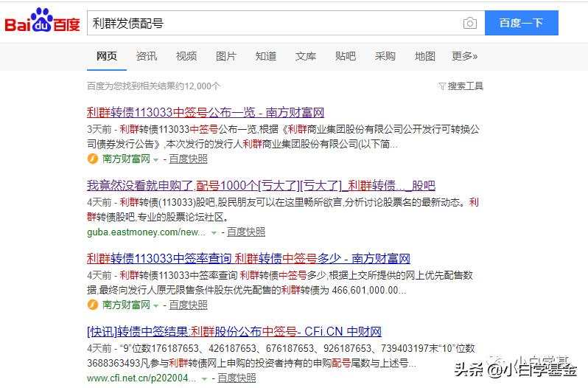This screenshot has width=588, height=388.
Task: Open the 图片 tab
Action: pyautogui.click(x=225, y=56)
